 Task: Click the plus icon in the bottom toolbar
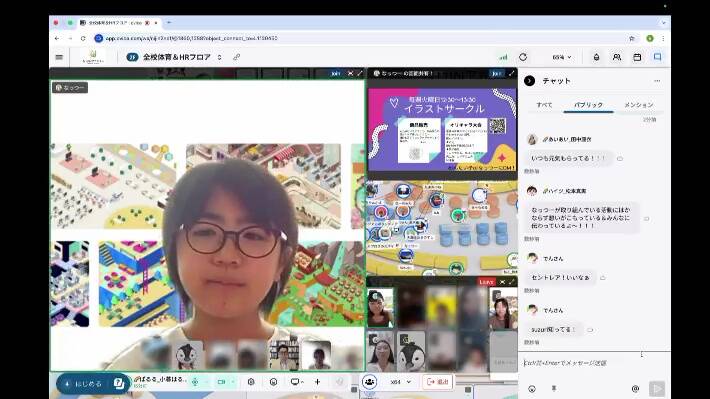(317, 382)
